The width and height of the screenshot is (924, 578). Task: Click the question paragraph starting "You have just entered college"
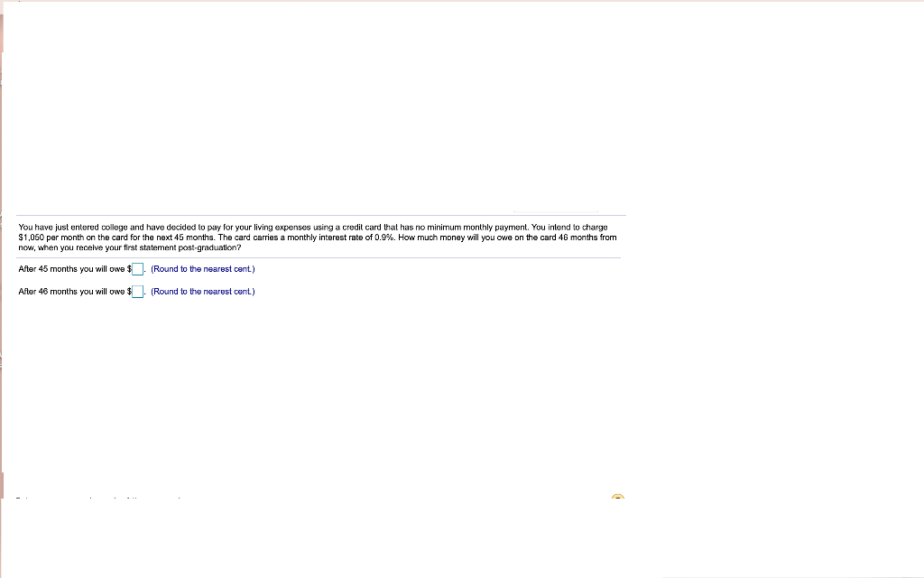click(x=318, y=238)
